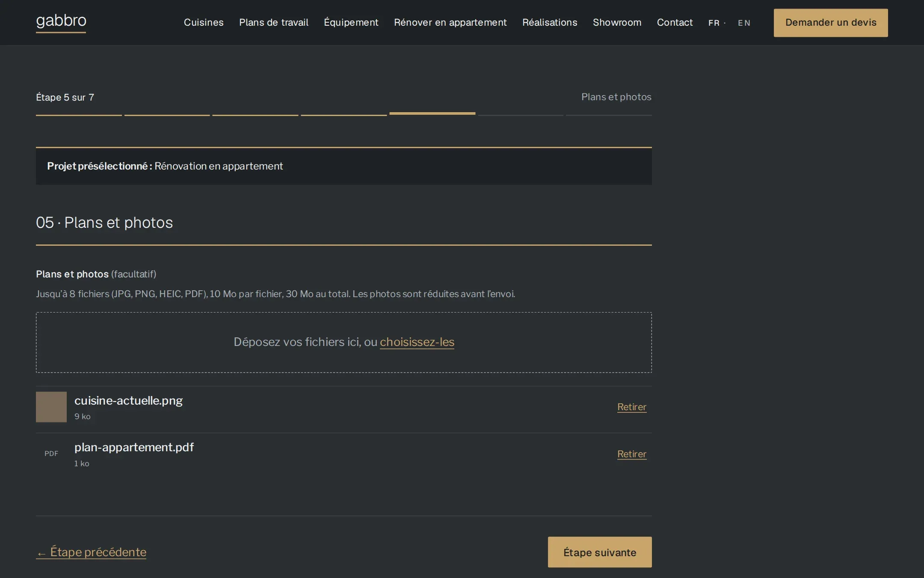The height and width of the screenshot is (578, 924).
Task: Click the highlighted fifth progress step bar
Action: [432, 113]
